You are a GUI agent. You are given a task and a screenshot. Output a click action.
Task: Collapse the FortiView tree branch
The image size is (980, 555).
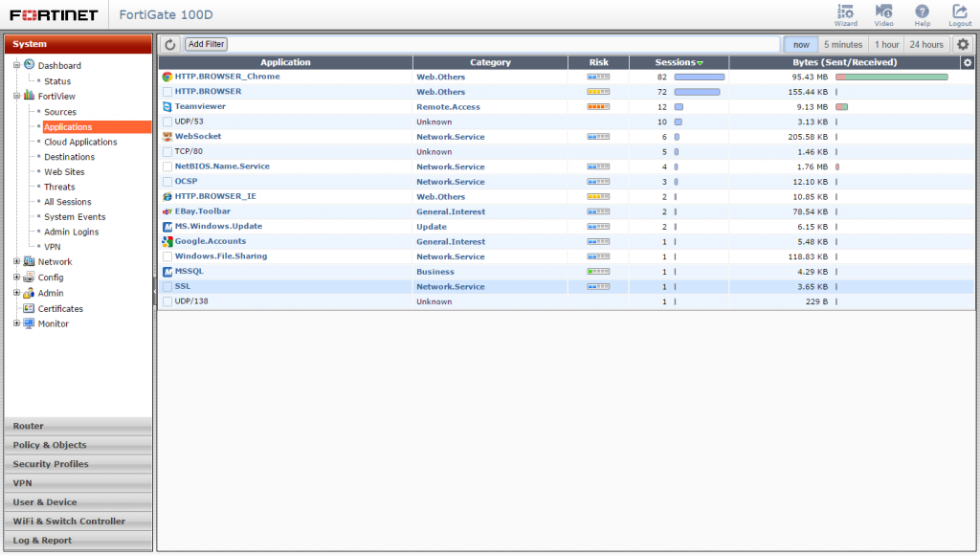coord(17,96)
